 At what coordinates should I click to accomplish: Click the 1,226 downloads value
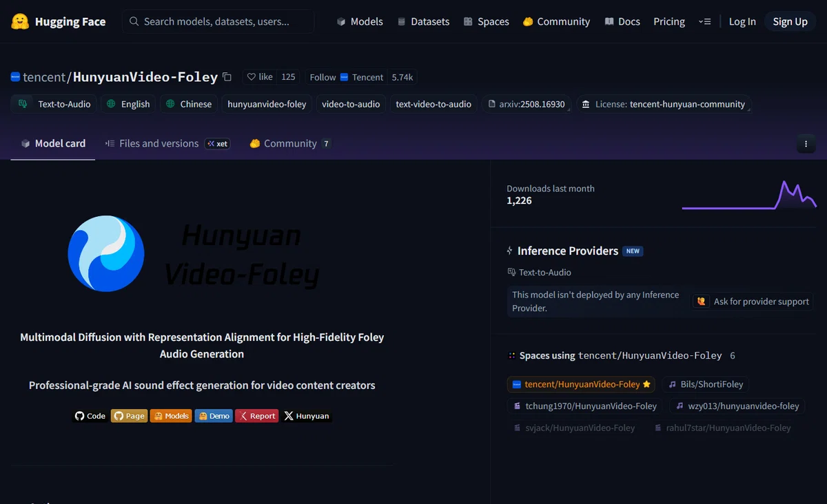click(519, 201)
